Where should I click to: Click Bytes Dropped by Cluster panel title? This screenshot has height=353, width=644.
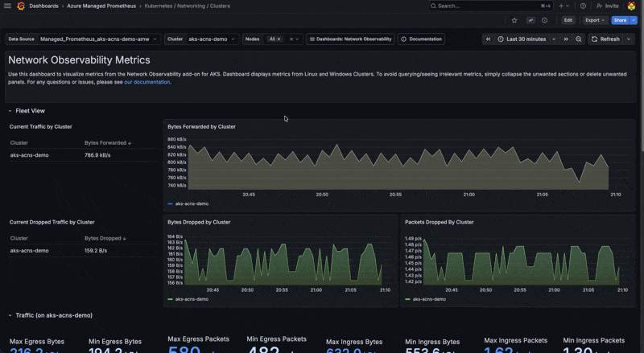[x=199, y=222]
